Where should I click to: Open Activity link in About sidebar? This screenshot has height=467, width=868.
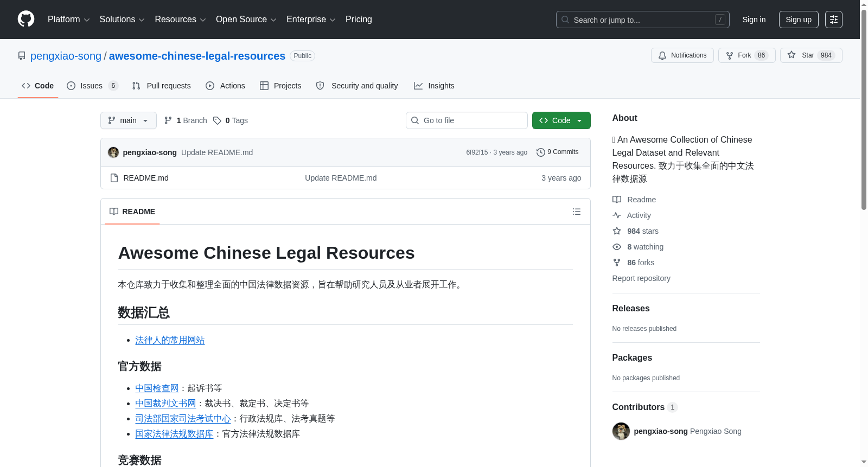point(631,215)
